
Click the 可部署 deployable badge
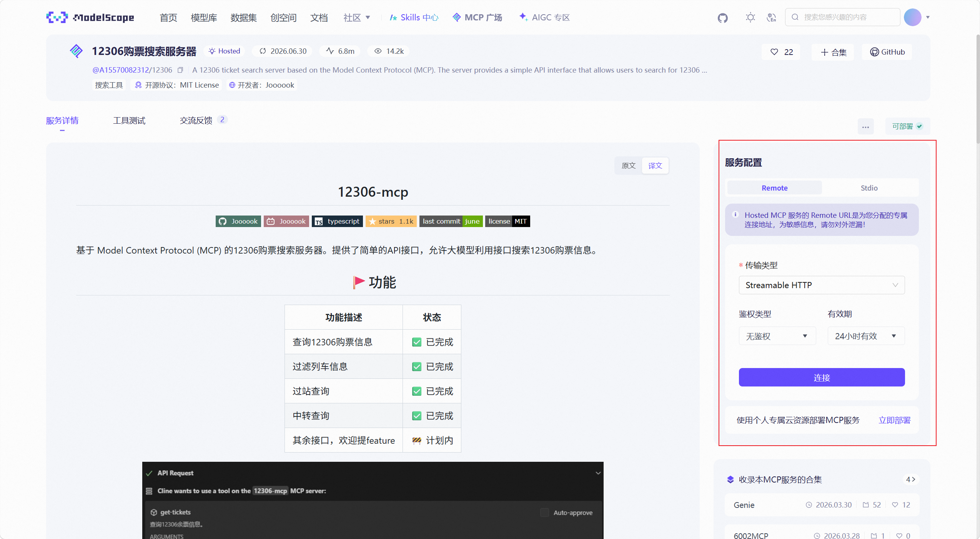(907, 126)
